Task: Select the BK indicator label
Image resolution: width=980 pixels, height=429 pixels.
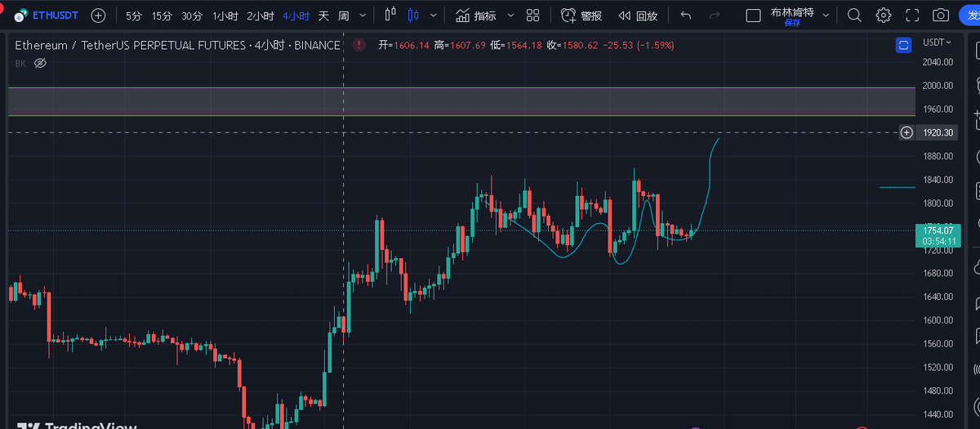Action: tap(20, 63)
